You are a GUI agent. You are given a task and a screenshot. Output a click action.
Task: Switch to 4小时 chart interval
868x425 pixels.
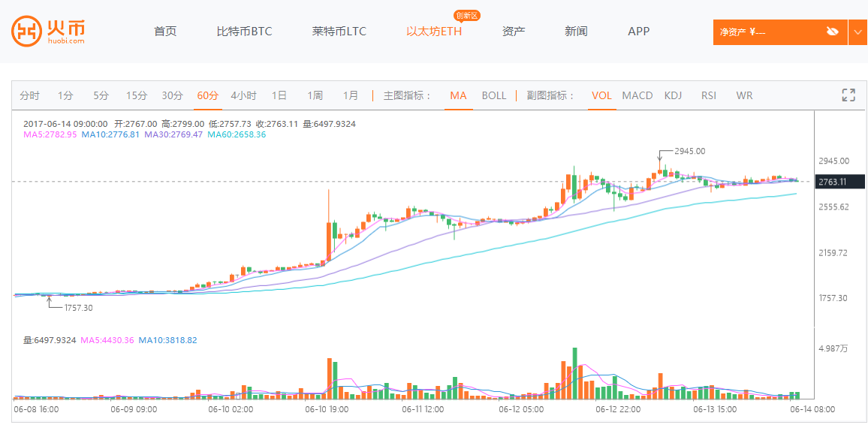coord(243,95)
